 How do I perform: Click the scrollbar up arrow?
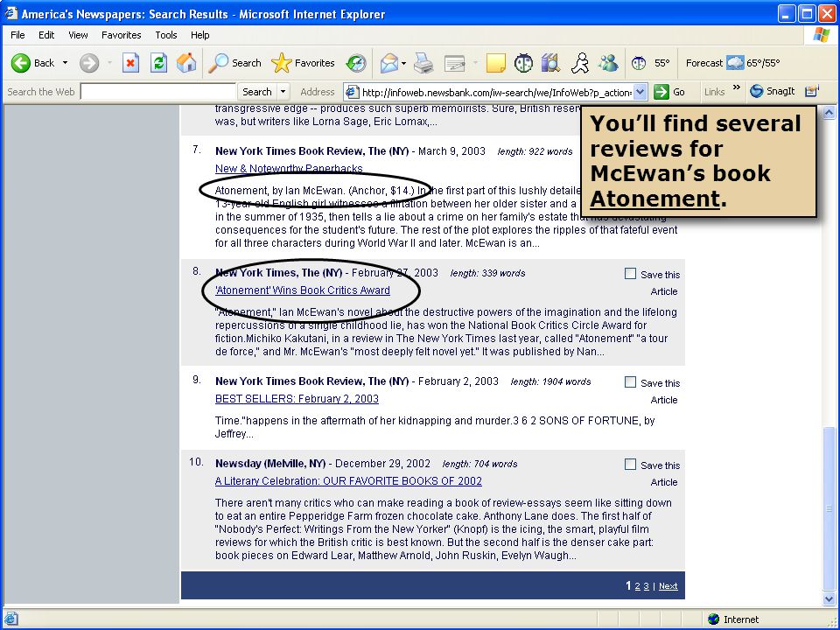pos(829,113)
